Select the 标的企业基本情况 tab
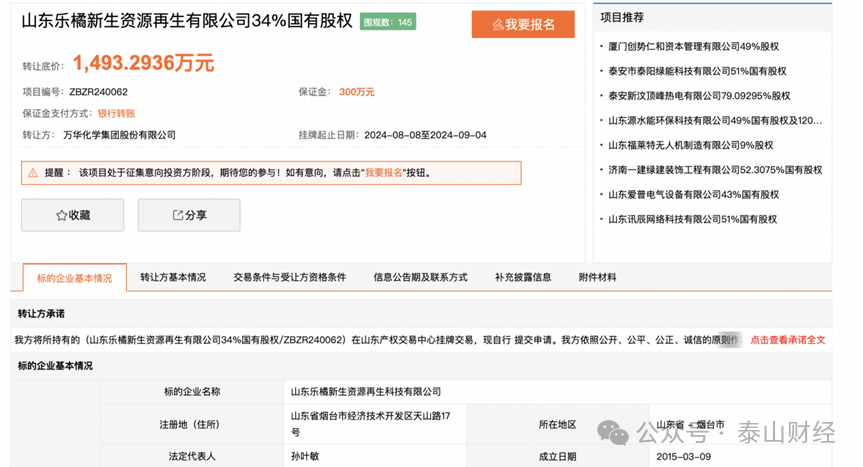This screenshot has height=467, width=863. tap(74, 278)
